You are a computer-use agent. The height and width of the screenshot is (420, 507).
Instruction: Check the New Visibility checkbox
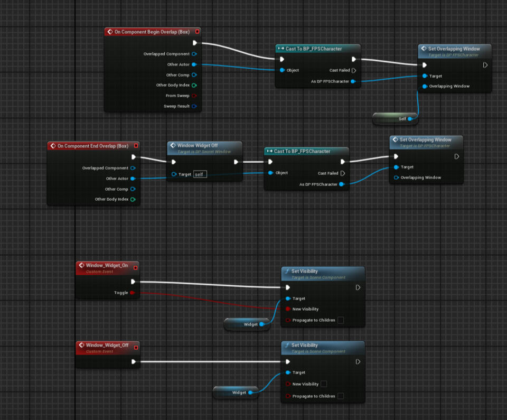click(x=324, y=384)
